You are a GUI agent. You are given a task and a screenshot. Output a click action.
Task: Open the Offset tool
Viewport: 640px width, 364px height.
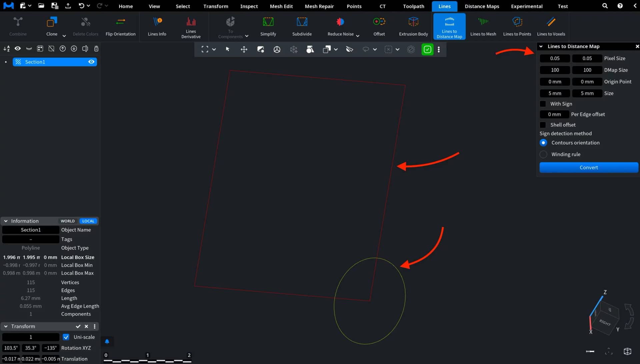pyautogui.click(x=379, y=27)
